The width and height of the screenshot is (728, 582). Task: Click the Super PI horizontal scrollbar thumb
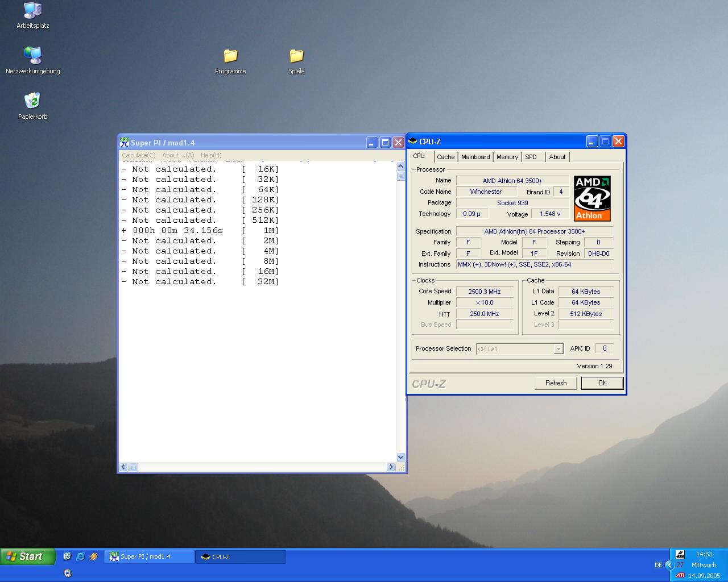point(133,467)
